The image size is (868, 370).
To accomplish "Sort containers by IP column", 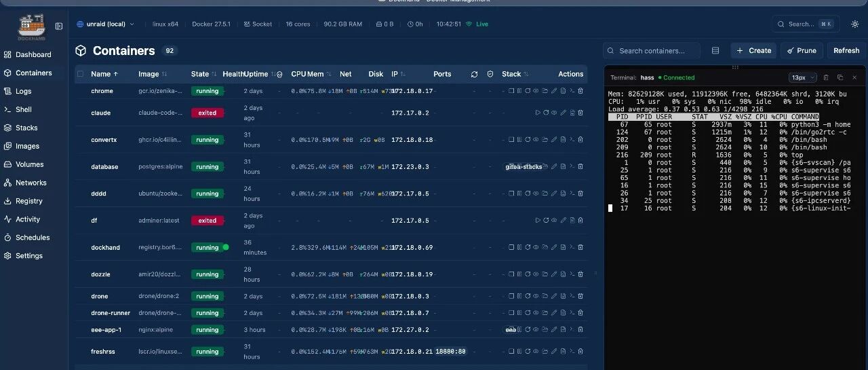I will (x=399, y=74).
